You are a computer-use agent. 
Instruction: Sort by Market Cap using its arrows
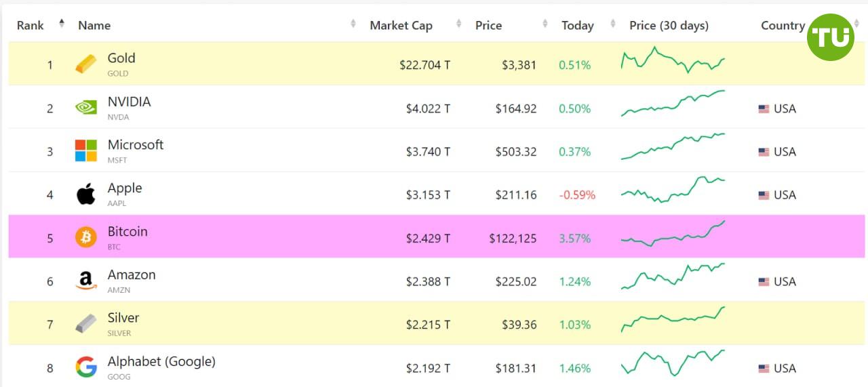pyautogui.click(x=459, y=24)
